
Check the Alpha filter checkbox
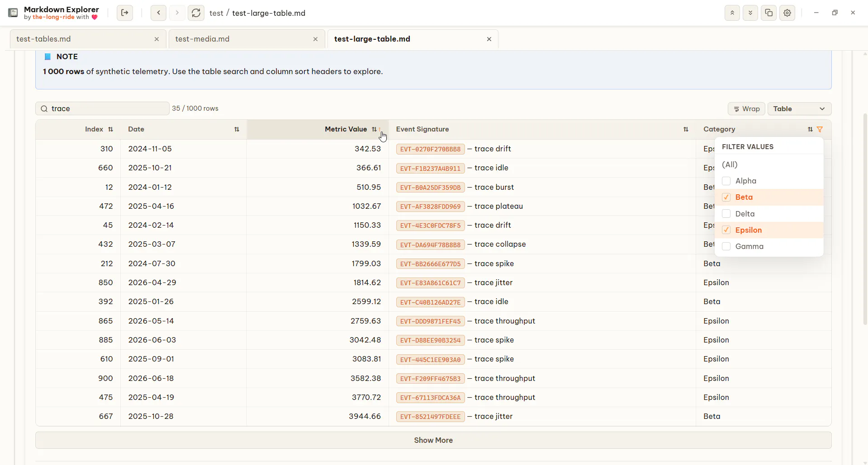[726, 181]
